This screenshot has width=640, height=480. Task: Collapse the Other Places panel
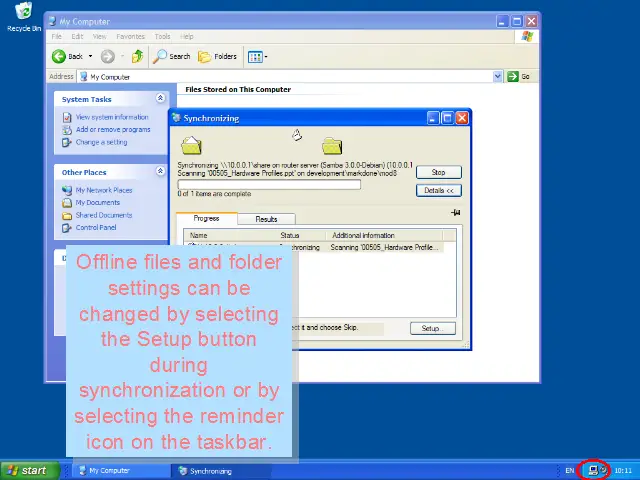160,171
